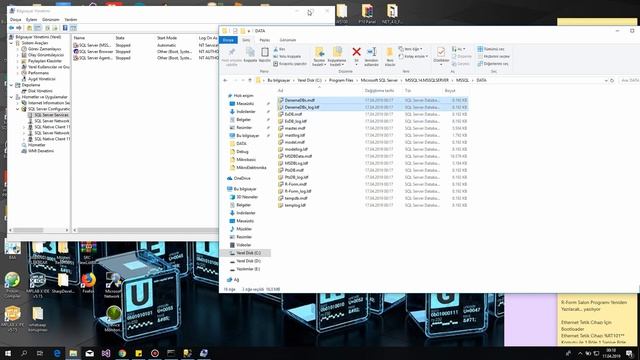Select Disk Yönetimi in the tree
The image size is (640, 360).
click(40, 91)
